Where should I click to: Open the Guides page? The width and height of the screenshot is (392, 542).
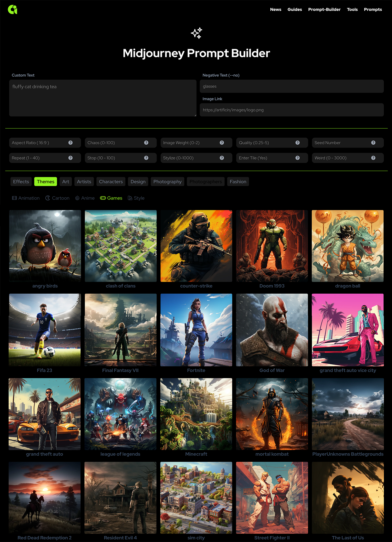click(295, 9)
